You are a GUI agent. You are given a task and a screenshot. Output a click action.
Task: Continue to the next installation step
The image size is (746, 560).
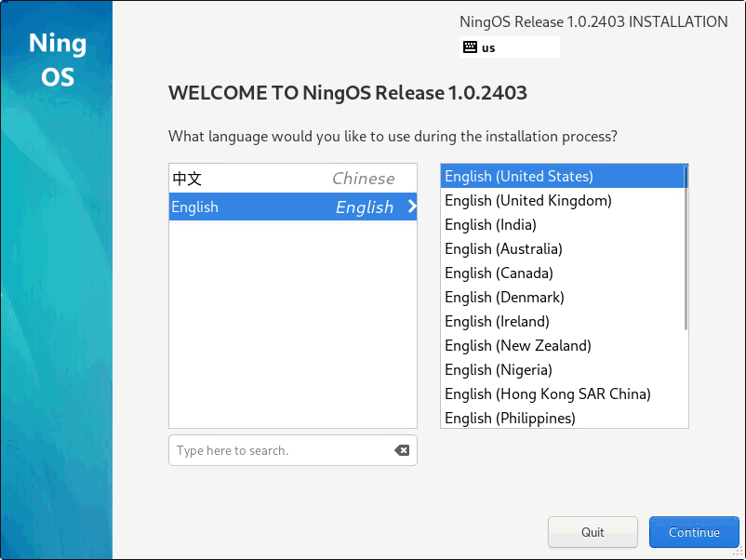(x=694, y=532)
